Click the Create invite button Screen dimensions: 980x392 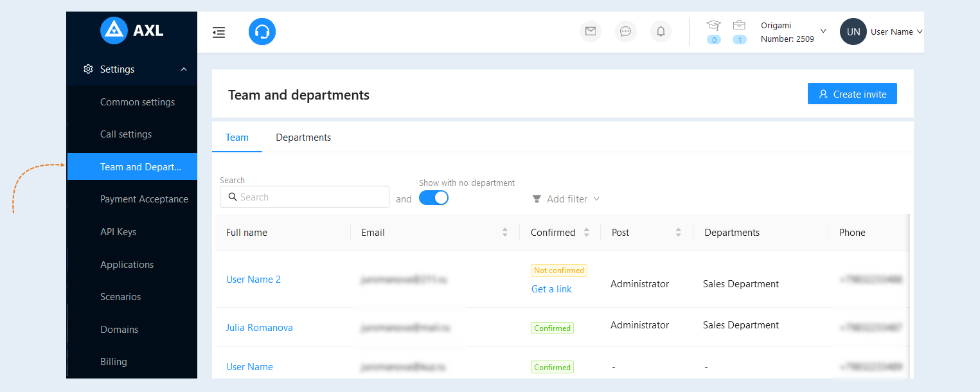pos(852,94)
